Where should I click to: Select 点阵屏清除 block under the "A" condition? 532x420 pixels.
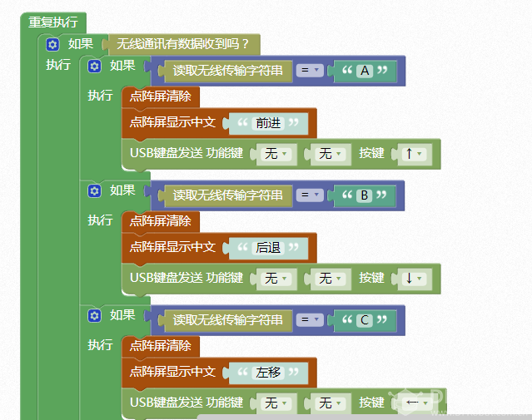[x=160, y=96]
